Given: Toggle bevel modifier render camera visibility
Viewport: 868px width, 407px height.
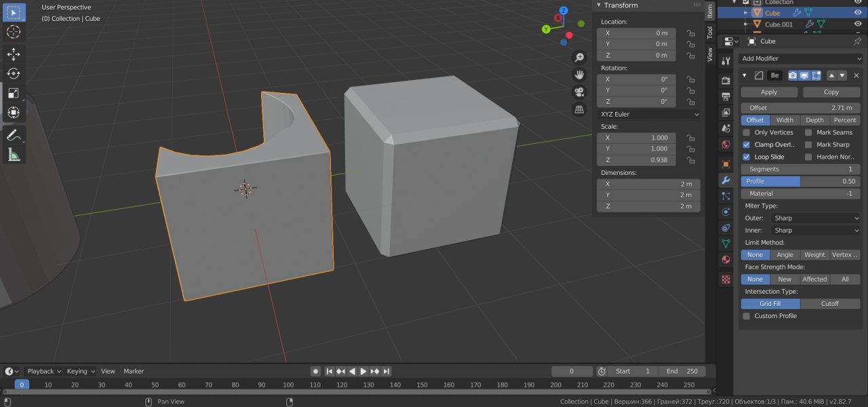Looking at the screenshot, I should pos(792,75).
